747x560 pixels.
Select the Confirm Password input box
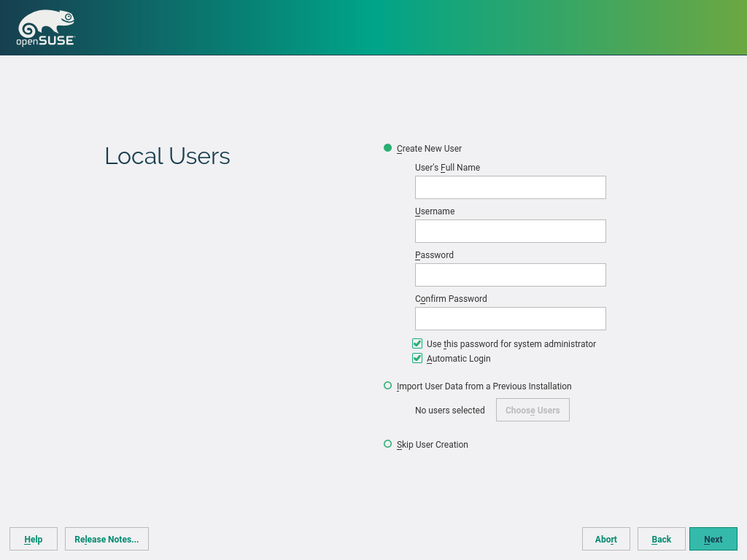click(510, 319)
